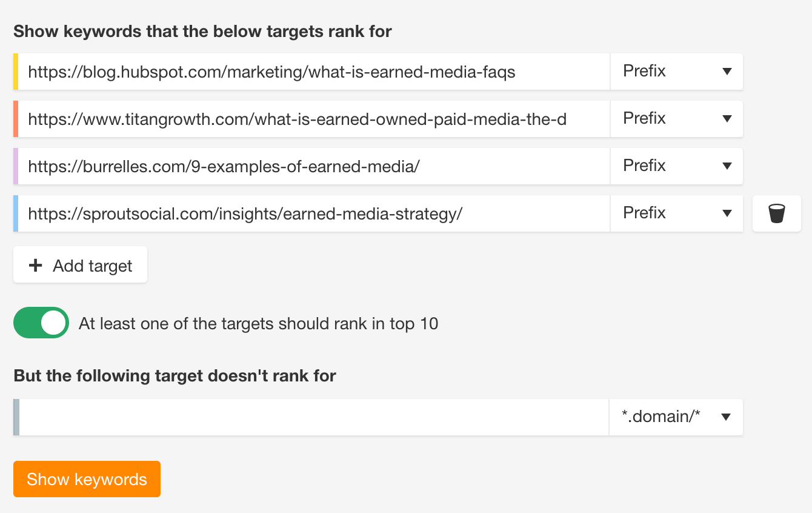Disable the 'rank in top 10' toggle
Viewport: 812px width, 513px height.
pyautogui.click(x=41, y=323)
